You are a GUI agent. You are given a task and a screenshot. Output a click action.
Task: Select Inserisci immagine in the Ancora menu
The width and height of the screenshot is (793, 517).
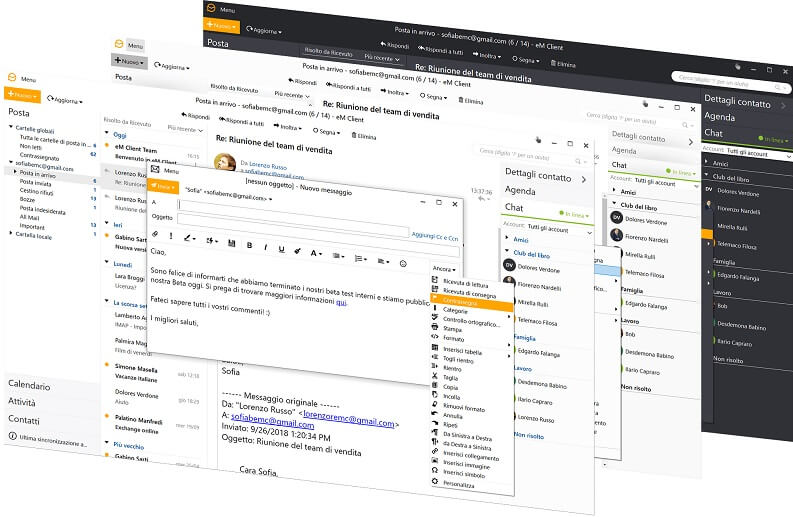click(x=466, y=464)
